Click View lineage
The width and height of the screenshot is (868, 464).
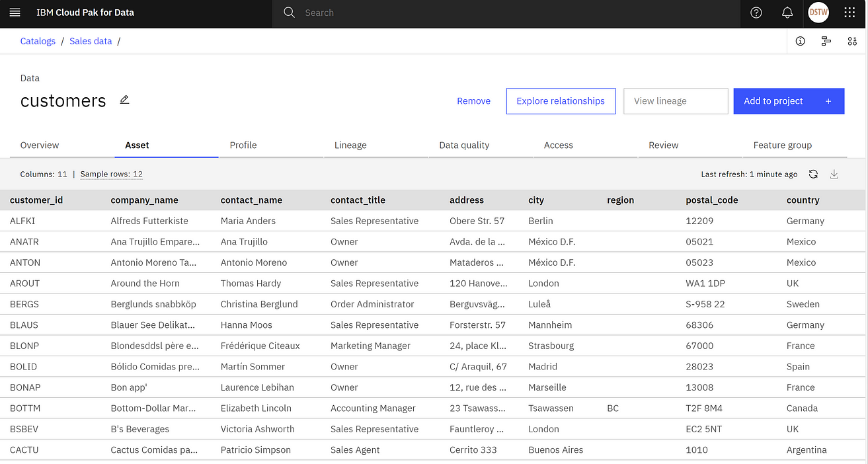676,101
